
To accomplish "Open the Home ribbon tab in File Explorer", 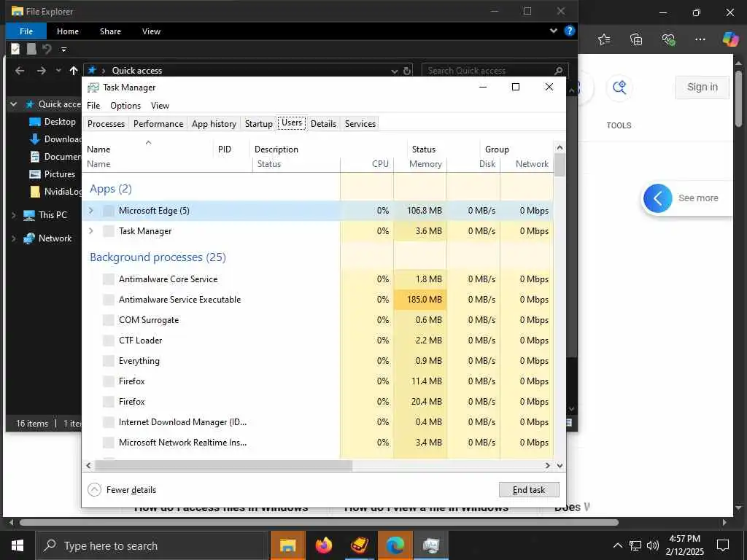I will (x=68, y=31).
